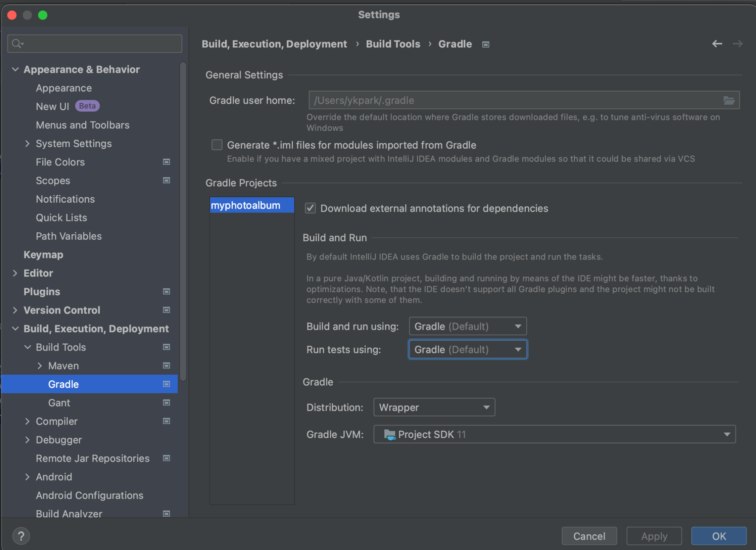Click the project-level icon next to Gradle breadcrumb
The width and height of the screenshot is (756, 550).
click(485, 44)
